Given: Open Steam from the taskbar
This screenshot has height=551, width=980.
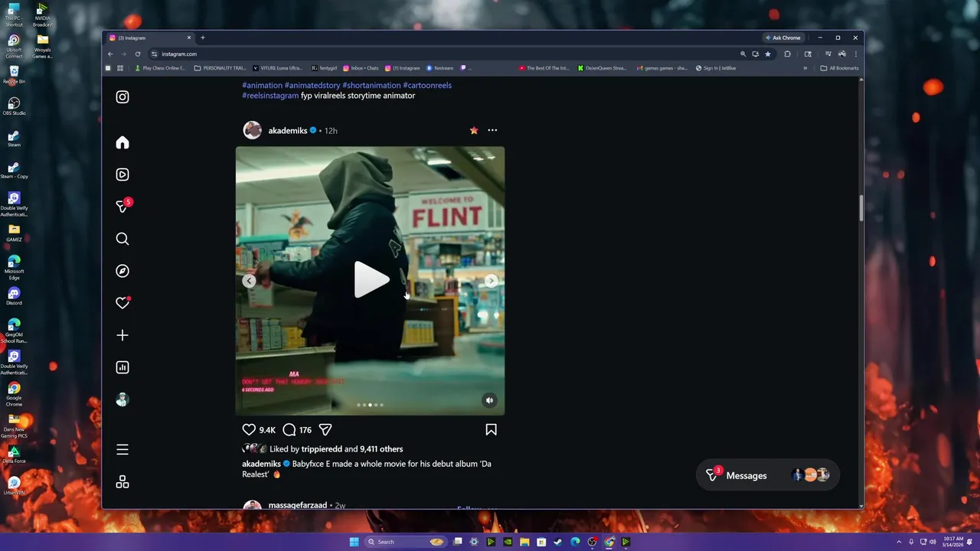Looking at the screenshot, I should [x=558, y=542].
